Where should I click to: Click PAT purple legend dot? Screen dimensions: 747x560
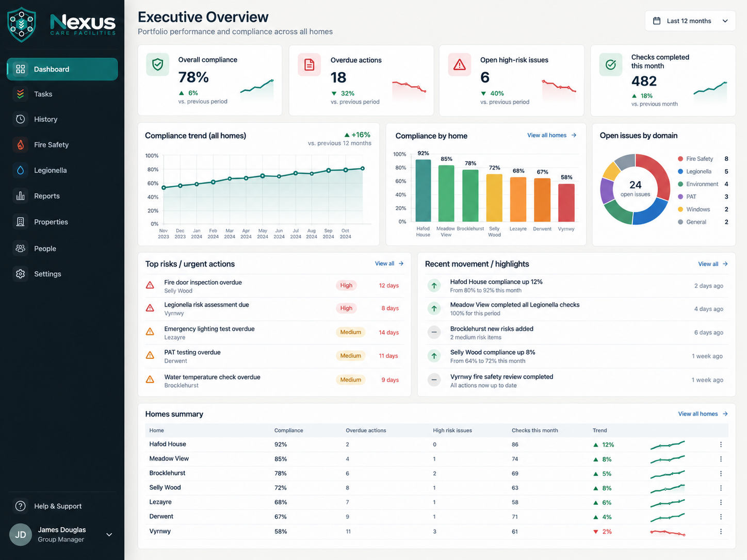coord(680,197)
